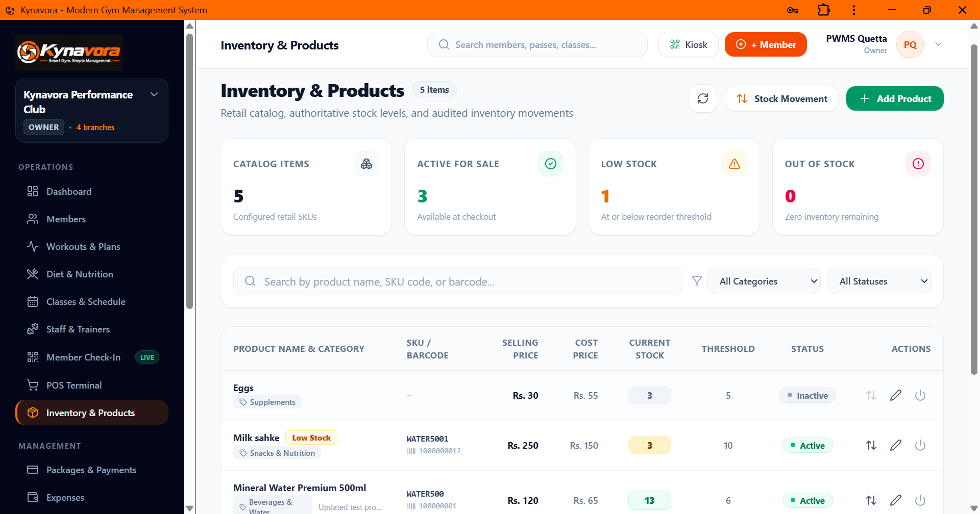The width and height of the screenshot is (980, 514).
Task: Click the browser extensions puzzle icon
Action: click(x=824, y=10)
